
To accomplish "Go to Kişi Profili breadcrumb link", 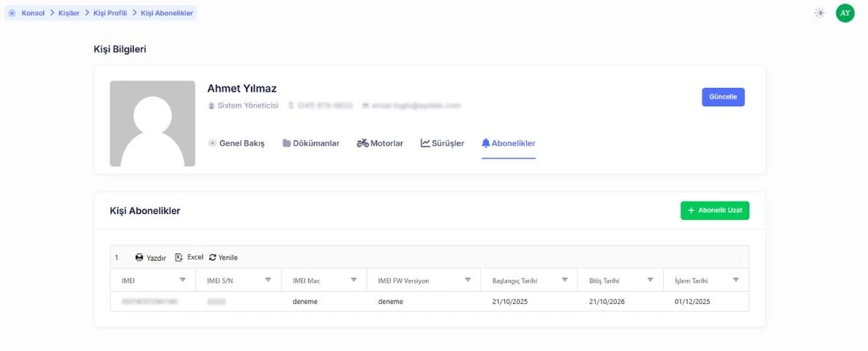I will [111, 12].
